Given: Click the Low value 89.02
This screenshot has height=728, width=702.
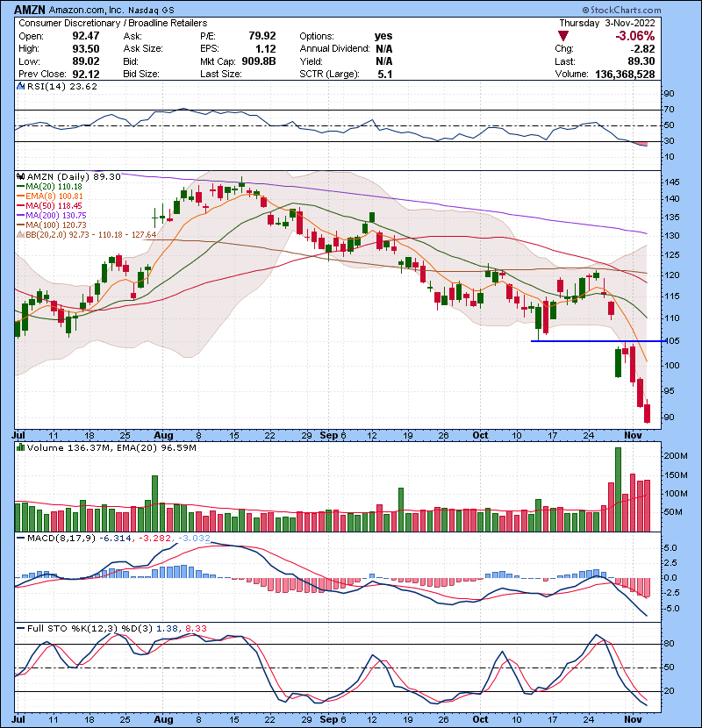Looking at the screenshot, I should coord(85,61).
